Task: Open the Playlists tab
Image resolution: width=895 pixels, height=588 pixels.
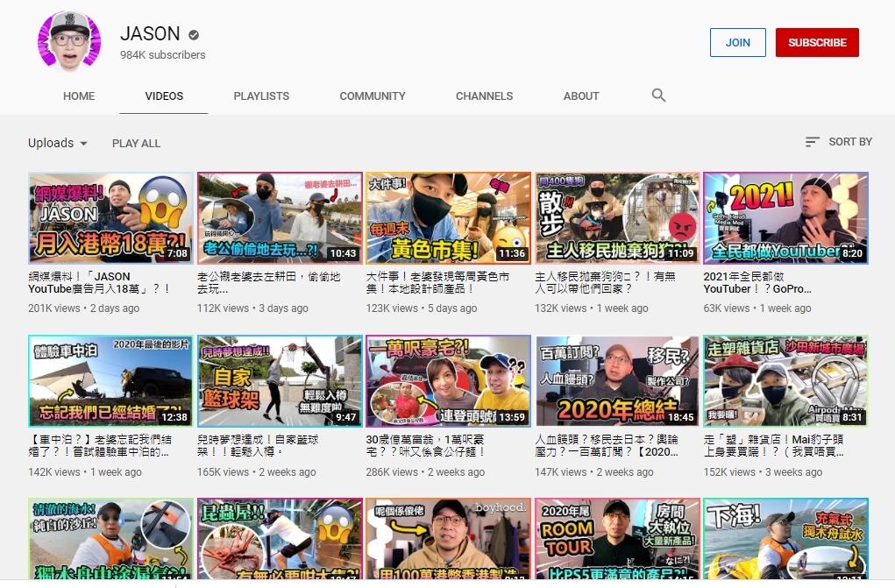Action: pyautogui.click(x=261, y=96)
